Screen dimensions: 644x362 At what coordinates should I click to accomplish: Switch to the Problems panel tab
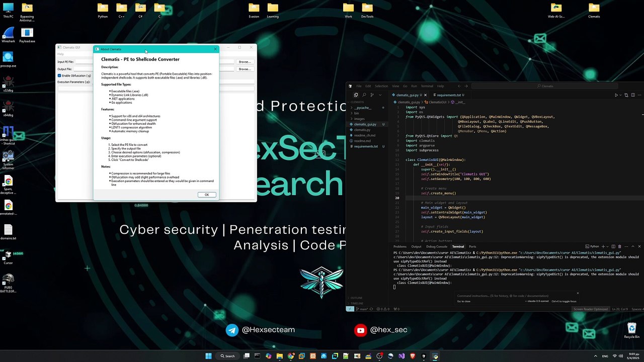click(400, 246)
